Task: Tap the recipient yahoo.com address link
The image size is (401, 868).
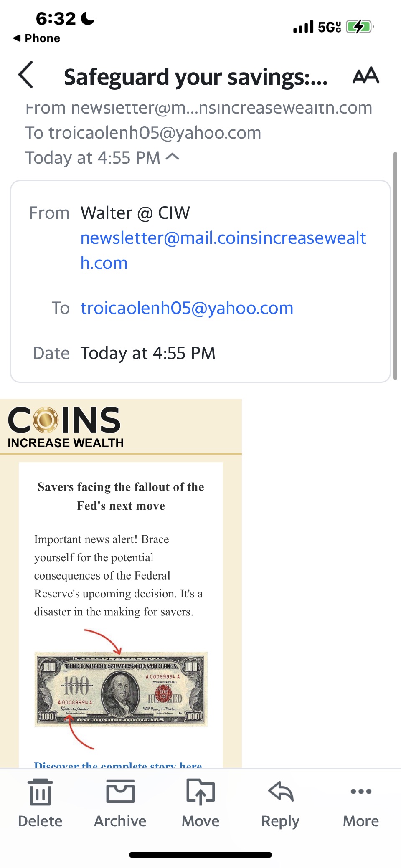Action: click(187, 308)
